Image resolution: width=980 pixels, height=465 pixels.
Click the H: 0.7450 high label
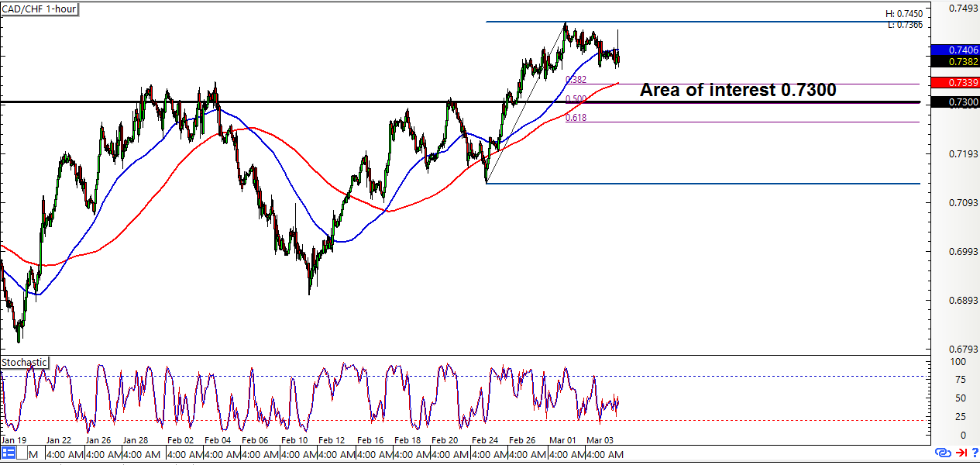coord(903,14)
